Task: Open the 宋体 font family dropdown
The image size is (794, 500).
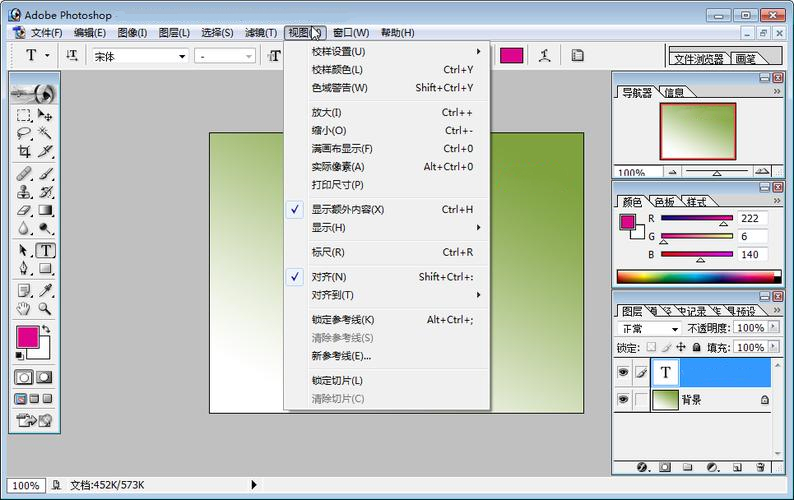Action: click(x=182, y=56)
